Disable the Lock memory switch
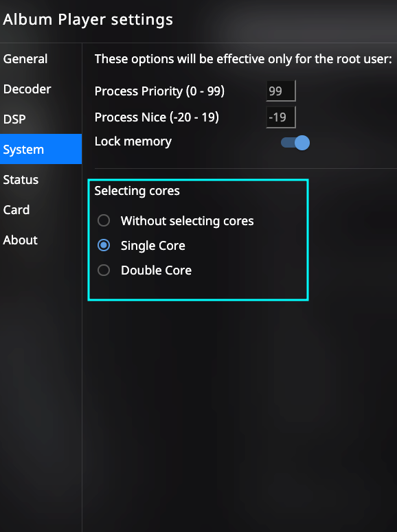Image resolution: width=397 pixels, height=532 pixels. pyautogui.click(x=295, y=143)
